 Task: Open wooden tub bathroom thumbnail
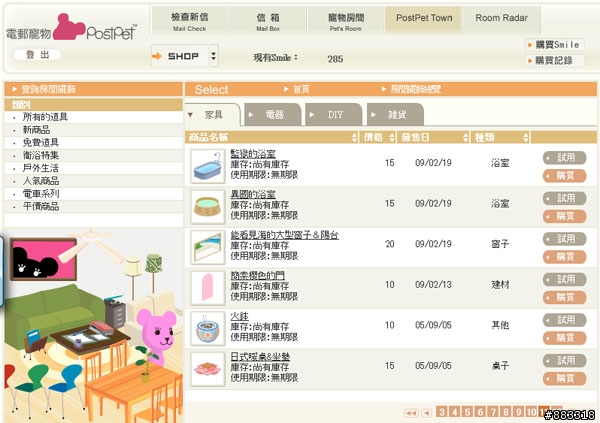[x=208, y=207]
